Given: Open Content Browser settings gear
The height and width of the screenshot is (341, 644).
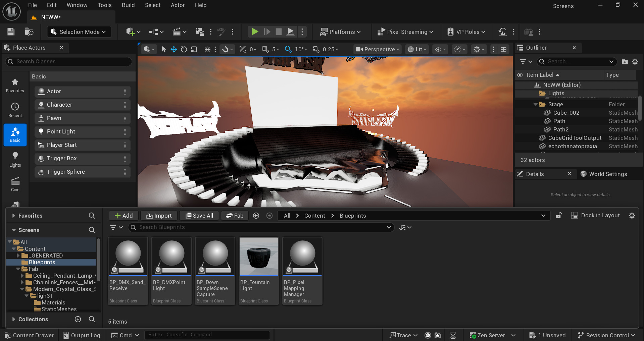Looking at the screenshot, I should coord(632,216).
